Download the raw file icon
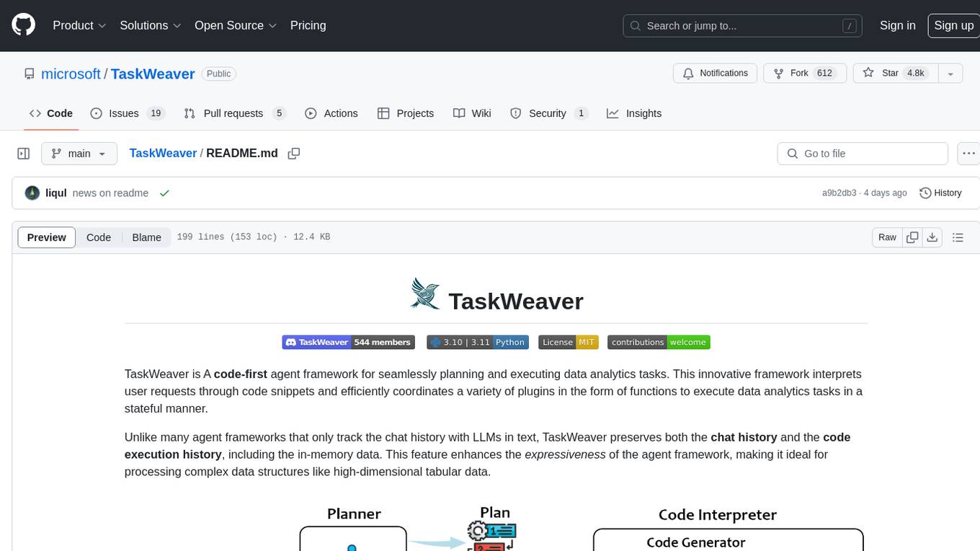 tap(932, 237)
